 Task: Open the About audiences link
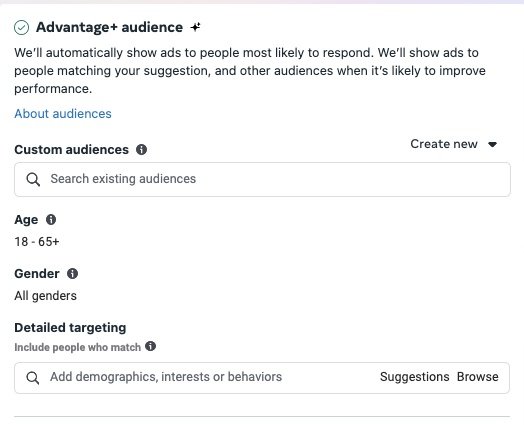[x=63, y=114]
